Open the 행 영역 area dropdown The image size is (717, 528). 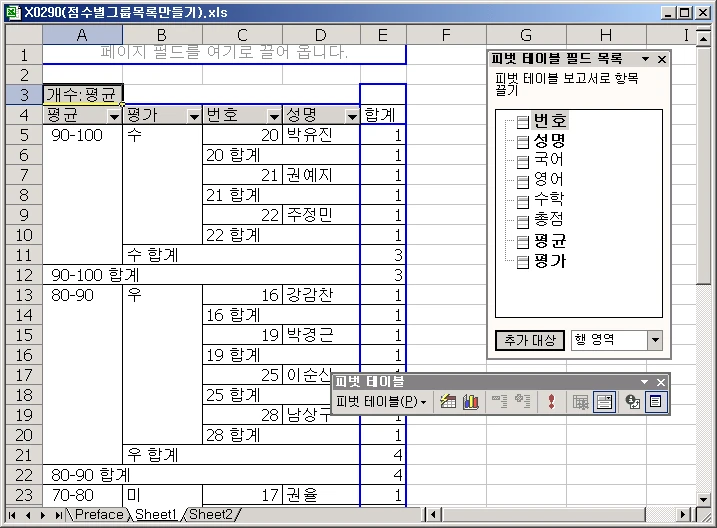pos(655,340)
